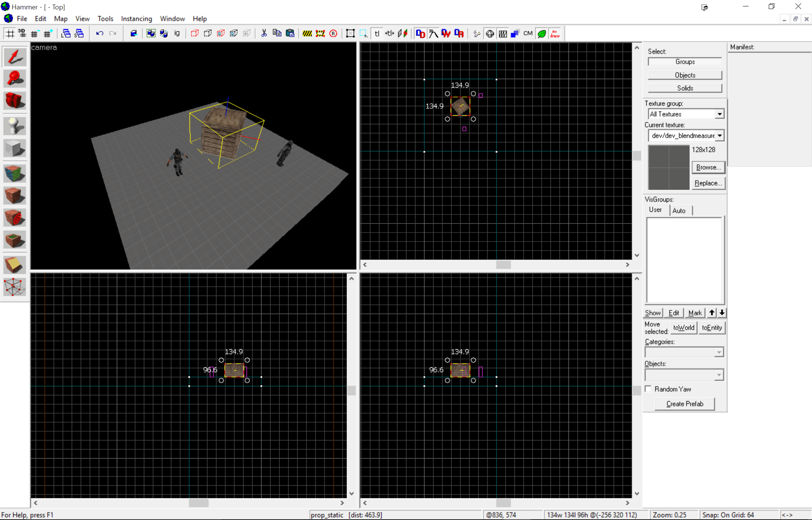Switch to the User VisGroups tab
812x520 pixels.
[655, 210]
